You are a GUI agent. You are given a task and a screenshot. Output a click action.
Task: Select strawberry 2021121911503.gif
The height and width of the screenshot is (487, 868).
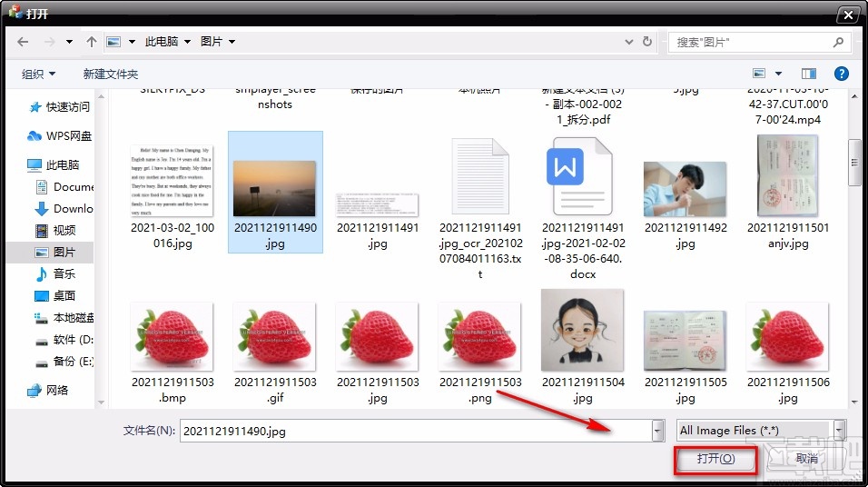274,336
